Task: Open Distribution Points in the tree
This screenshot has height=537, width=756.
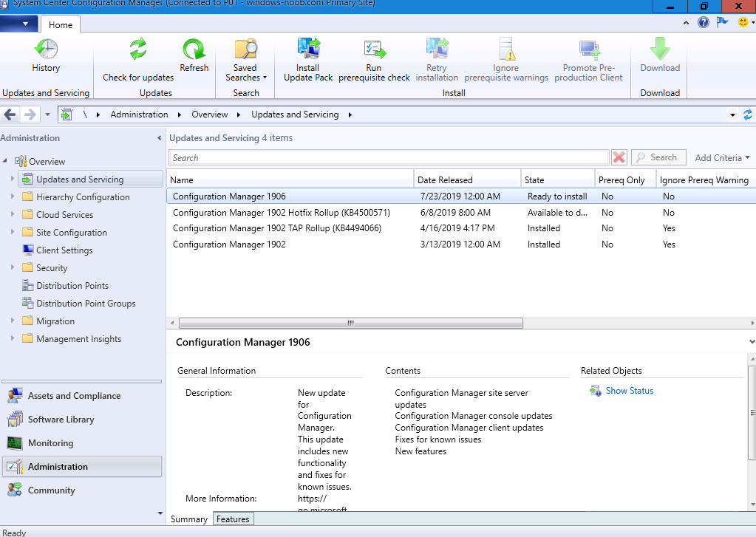Action: [x=72, y=285]
